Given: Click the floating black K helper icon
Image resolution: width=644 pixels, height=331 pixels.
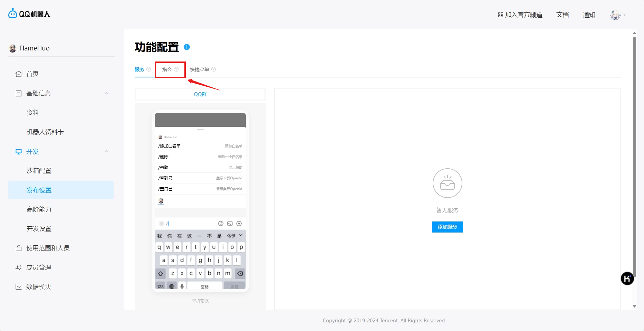Looking at the screenshot, I should click(627, 278).
